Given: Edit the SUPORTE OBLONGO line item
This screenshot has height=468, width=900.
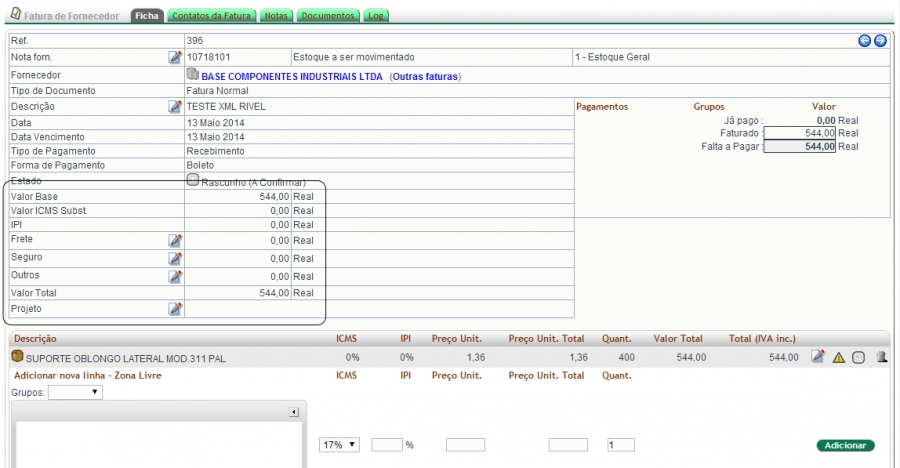Looking at the screenshot, I should pyautogui.click(x=818, y=356).
